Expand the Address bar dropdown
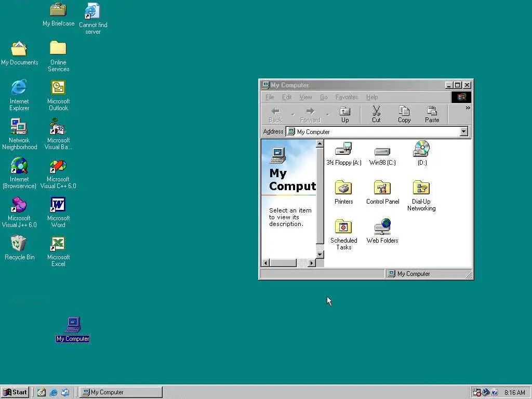This screenshot has width=532, height=399. [464, 131]
